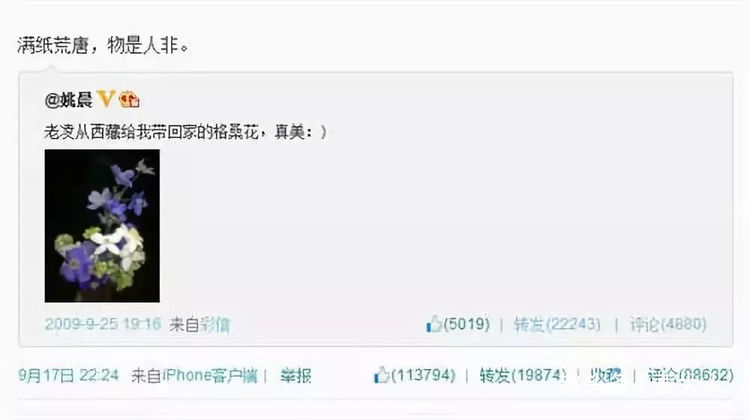
Task: Click the golden V verified badge
Action: [x=106, y=99]
